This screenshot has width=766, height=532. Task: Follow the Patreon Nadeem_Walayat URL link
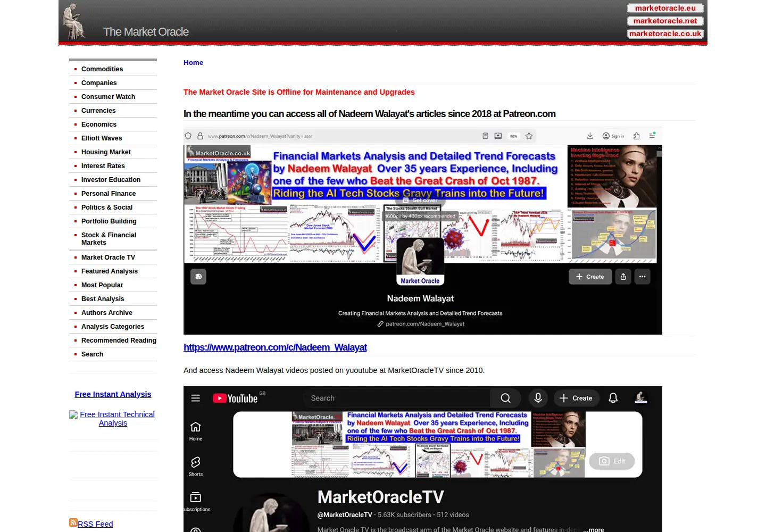click(275, 347)
